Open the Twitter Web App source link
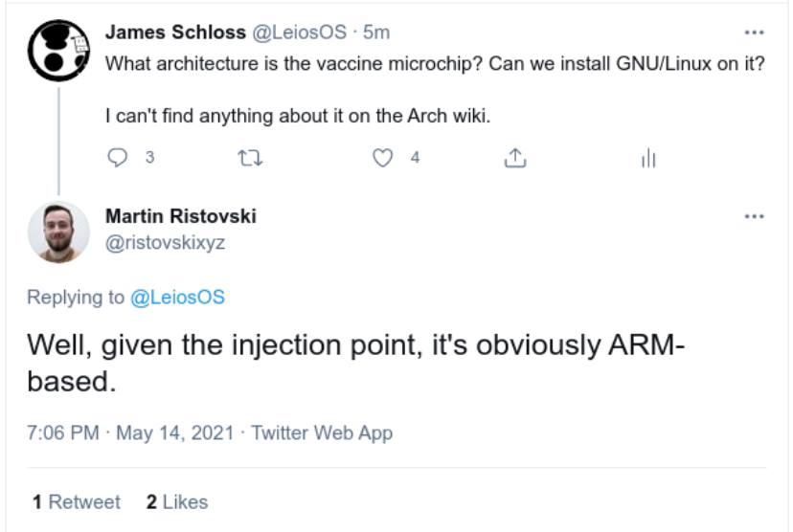793x532 pixels. [322, 433]
